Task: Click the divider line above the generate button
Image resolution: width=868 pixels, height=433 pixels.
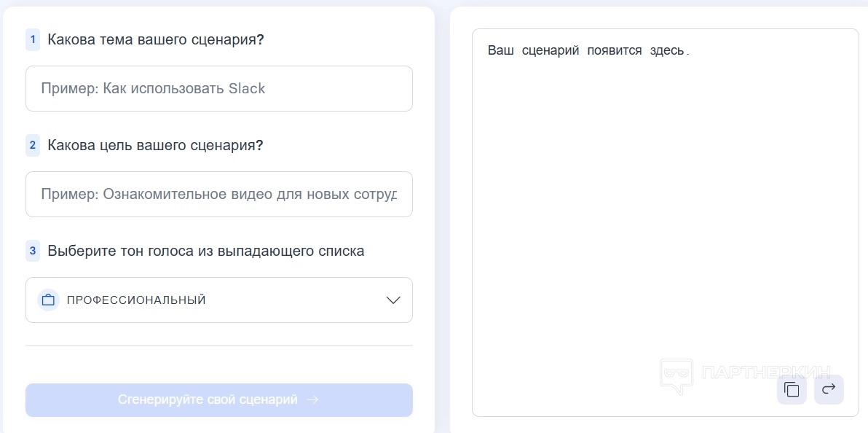Action: [x=218, y=346]
